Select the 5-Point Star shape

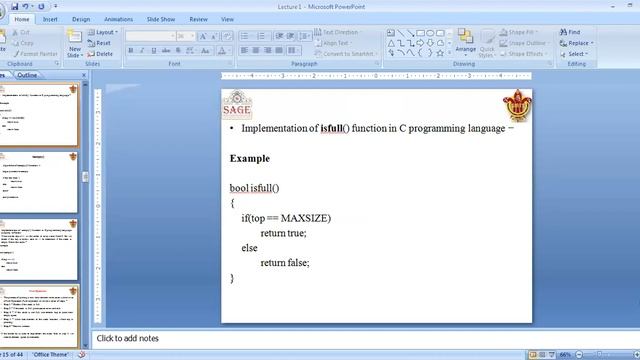(440, 53)
